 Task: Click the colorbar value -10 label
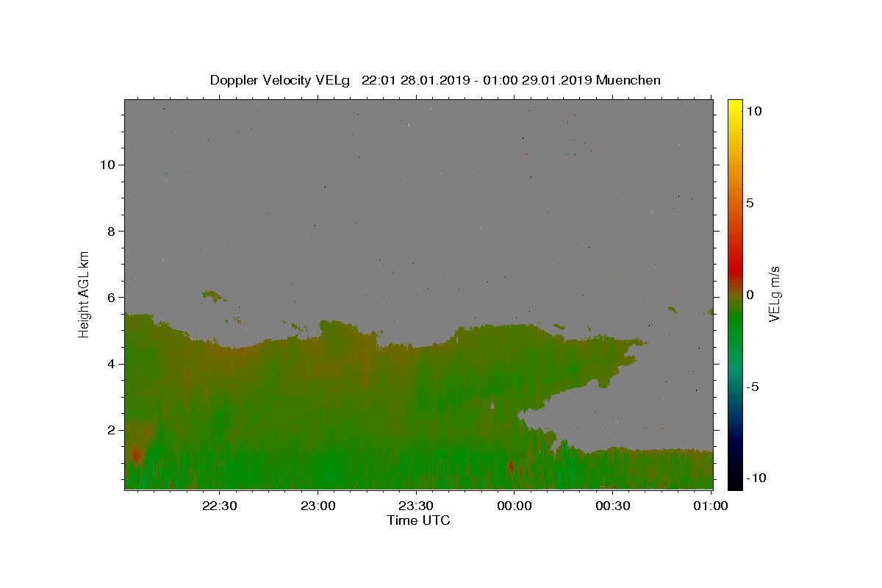(755, 478)
